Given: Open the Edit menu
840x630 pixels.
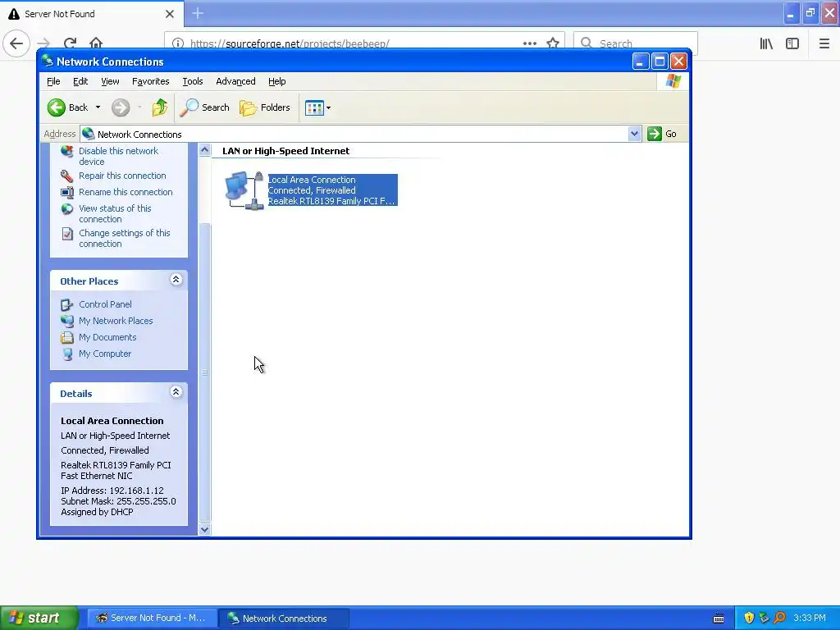Looking at the screenshot, I should 80,81.
